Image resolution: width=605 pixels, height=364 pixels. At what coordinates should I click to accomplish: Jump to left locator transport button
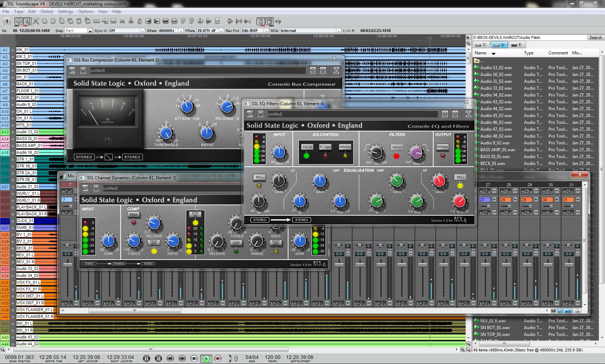[147, 358]
